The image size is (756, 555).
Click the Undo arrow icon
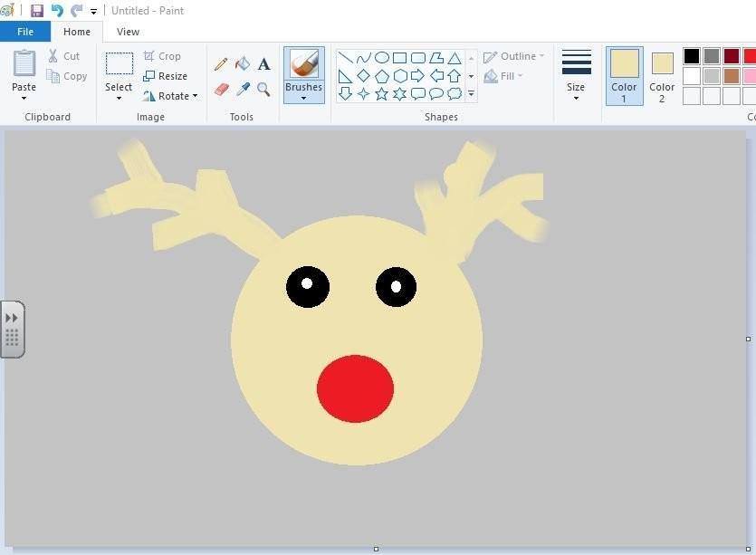point(57,11)
